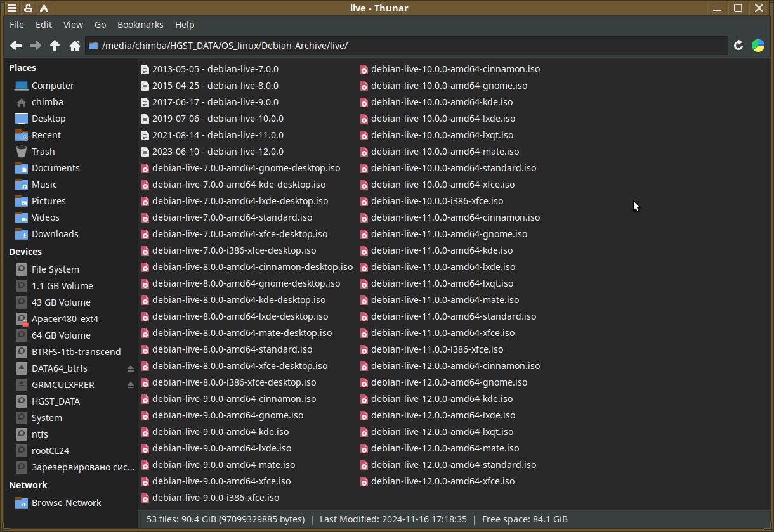Select debian-live-12.0.0-amd64-mate.iso
Viewport: 774px width, 532px height.
tap(440, 448)
